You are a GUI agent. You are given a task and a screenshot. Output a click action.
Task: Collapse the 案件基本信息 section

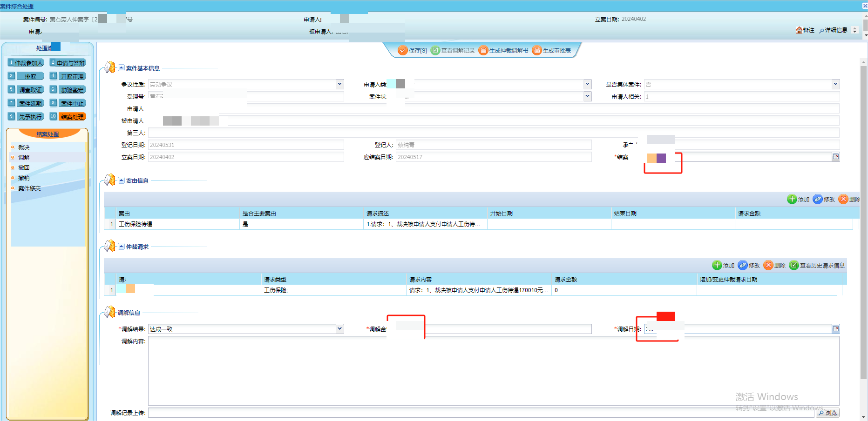point(121,68)
